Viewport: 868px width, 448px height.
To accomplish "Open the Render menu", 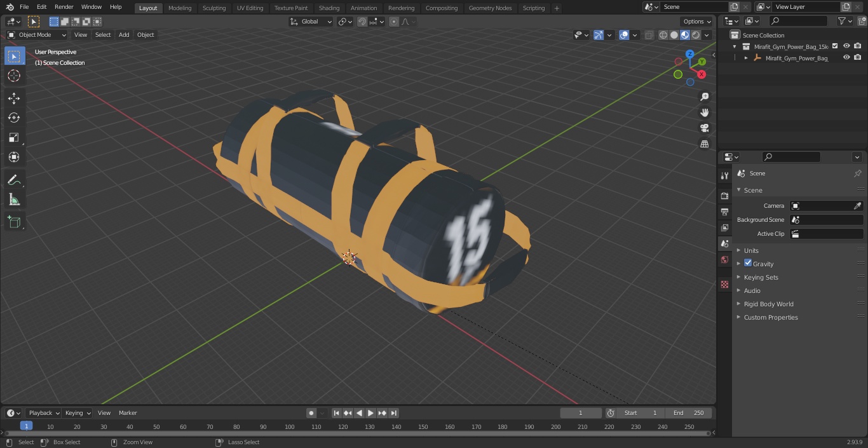I will coord(64,7).
